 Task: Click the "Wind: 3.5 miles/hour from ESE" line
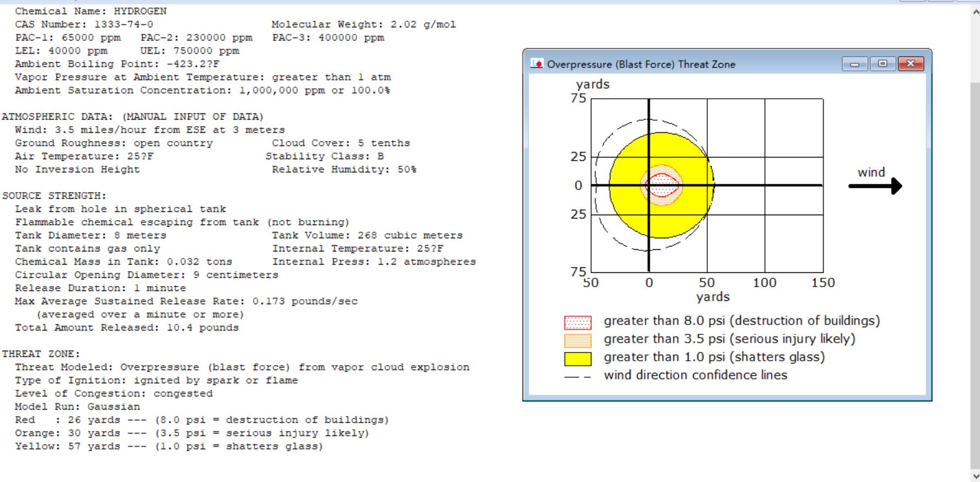150,130
